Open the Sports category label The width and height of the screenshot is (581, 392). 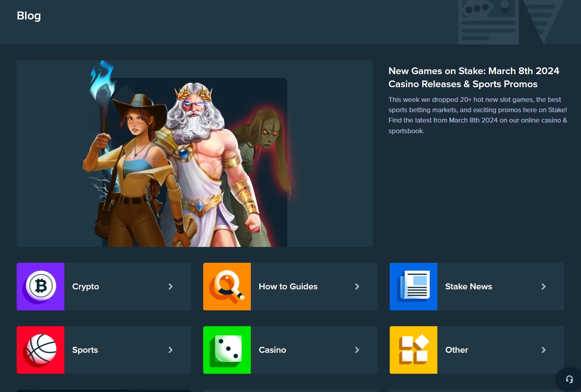pos(85,350)
